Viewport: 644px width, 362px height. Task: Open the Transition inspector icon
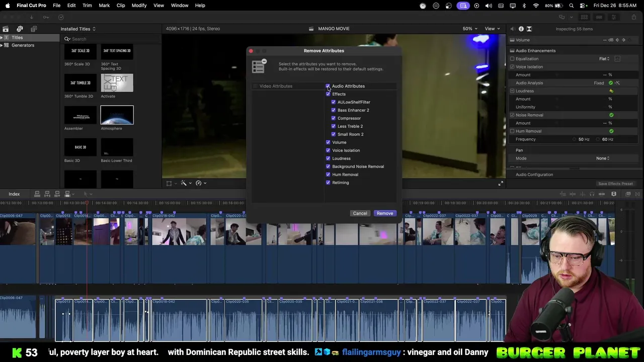pyautogui.click(x=529, y=29)
